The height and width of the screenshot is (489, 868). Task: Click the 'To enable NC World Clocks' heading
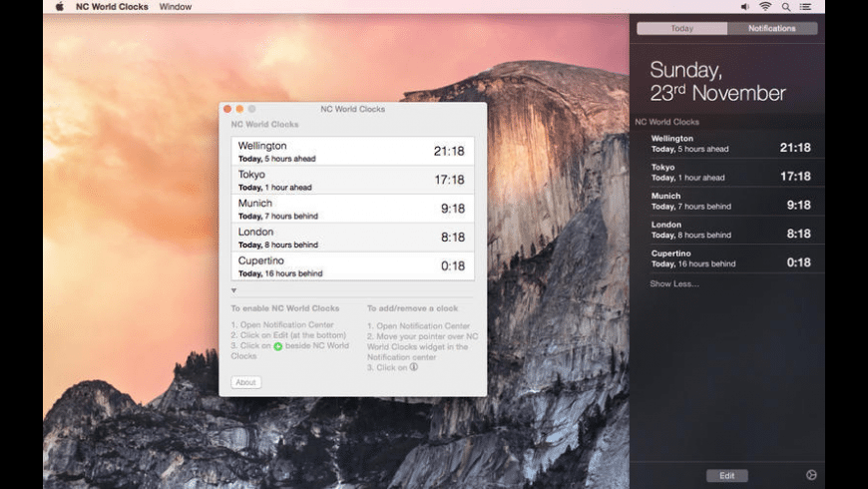285,308
